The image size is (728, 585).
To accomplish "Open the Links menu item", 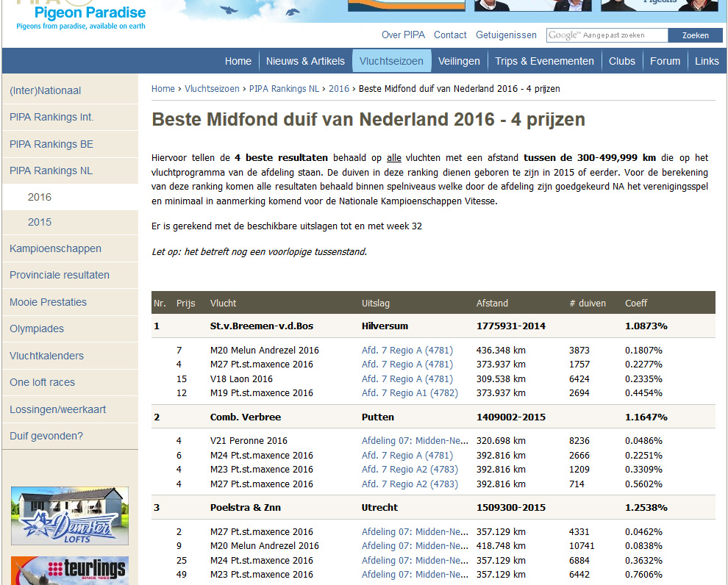I will pos(707,61).
